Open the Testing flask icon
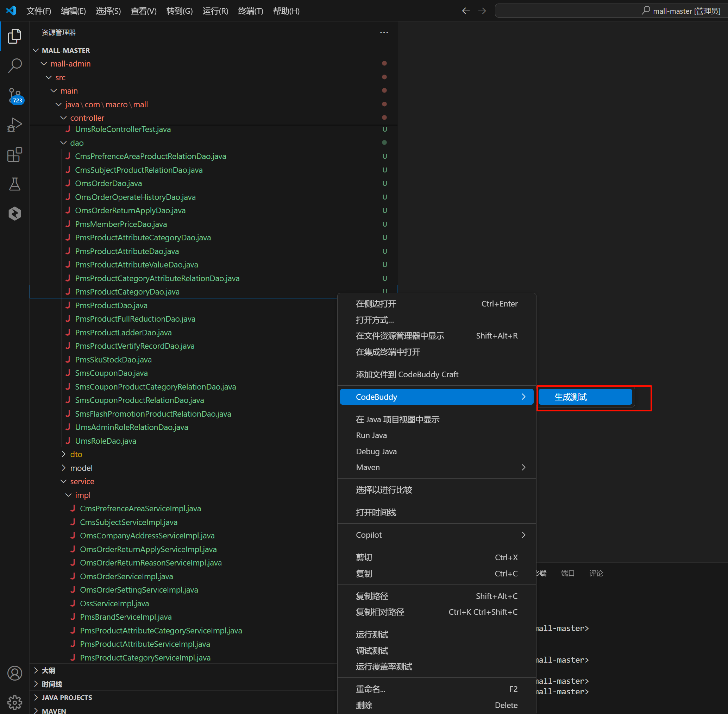This screenshot has height=714, width=728. click(x=15, y=184)
